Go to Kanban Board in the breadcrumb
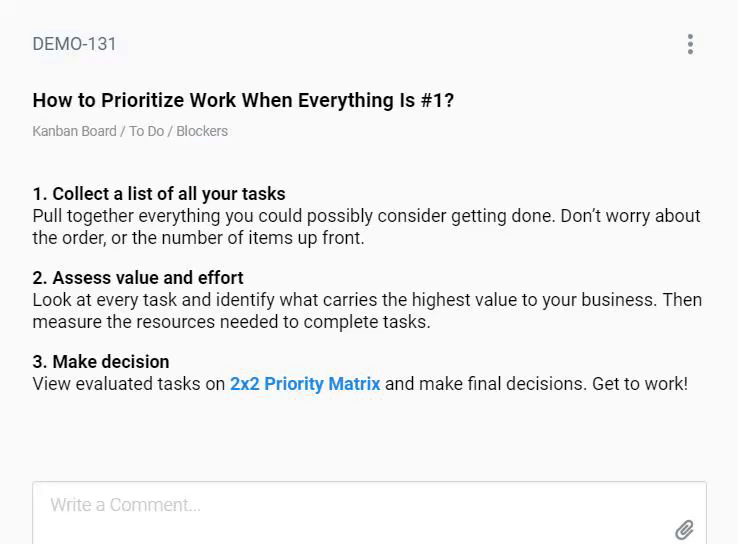Screen dimensions: 738x544 point(74,131)
